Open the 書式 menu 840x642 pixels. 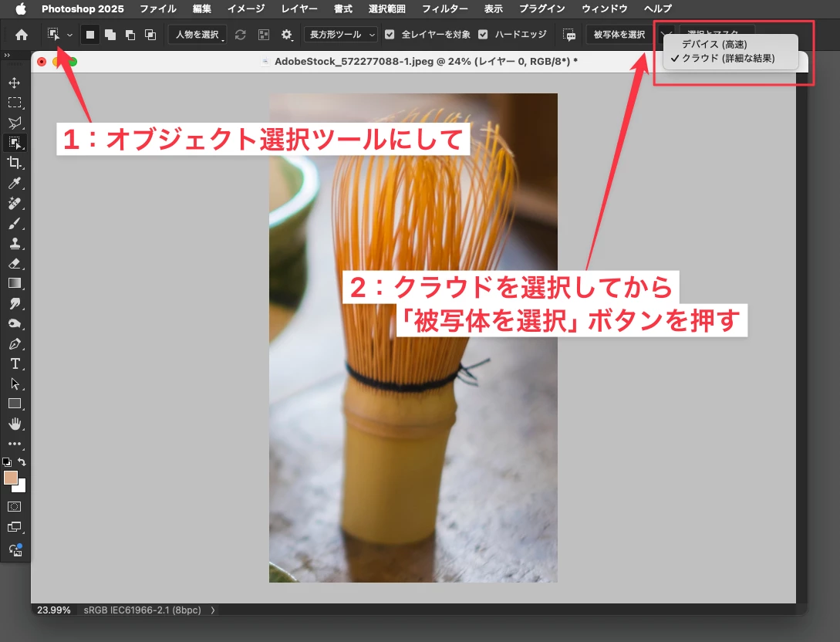342,8
